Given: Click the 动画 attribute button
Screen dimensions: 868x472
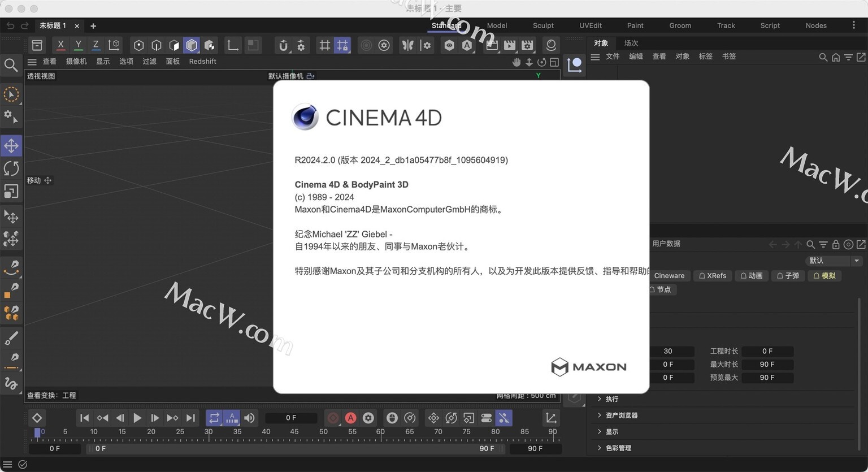Looking at the screenshot, I should (752, 276).
